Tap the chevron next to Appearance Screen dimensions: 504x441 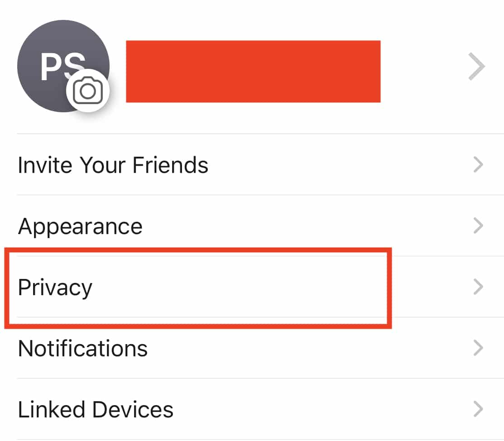pyautogui.click(x=478, y=225)
